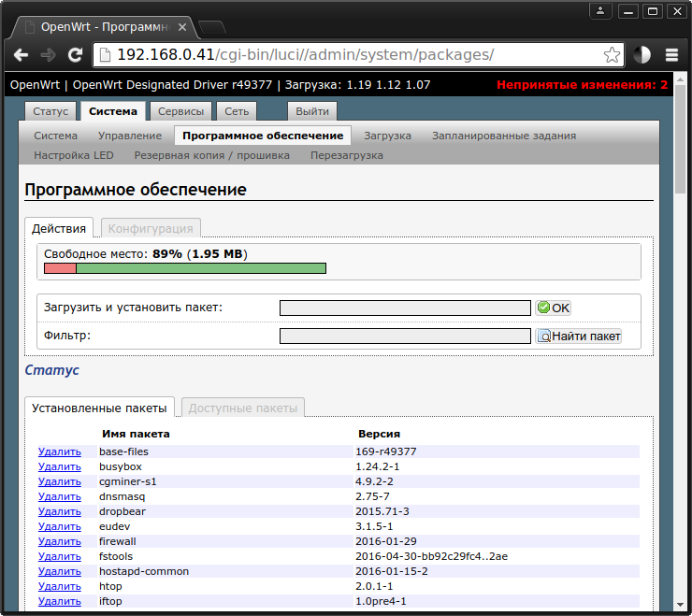Image resolution: width=692 pixels, height=616 pixels.
Task: Switch to Доступные пакеты tab
Action: point(242,408)
